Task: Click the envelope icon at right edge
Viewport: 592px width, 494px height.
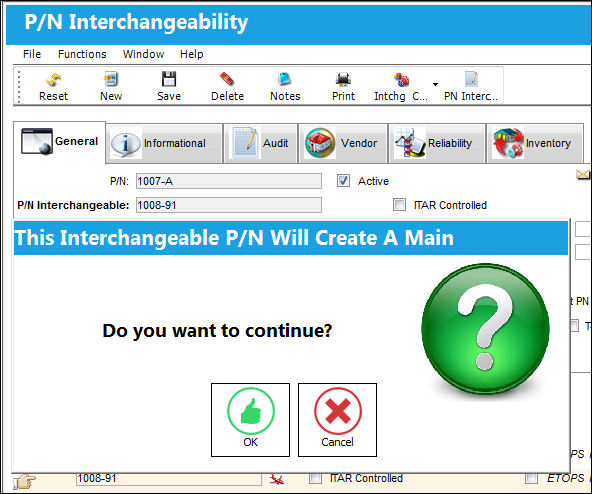Action: click(583, 174)
